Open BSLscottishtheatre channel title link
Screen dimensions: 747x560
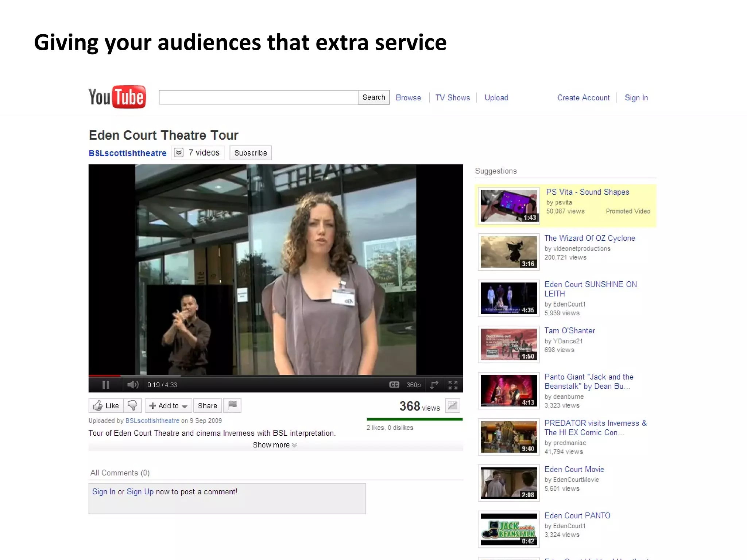point(128,153)
